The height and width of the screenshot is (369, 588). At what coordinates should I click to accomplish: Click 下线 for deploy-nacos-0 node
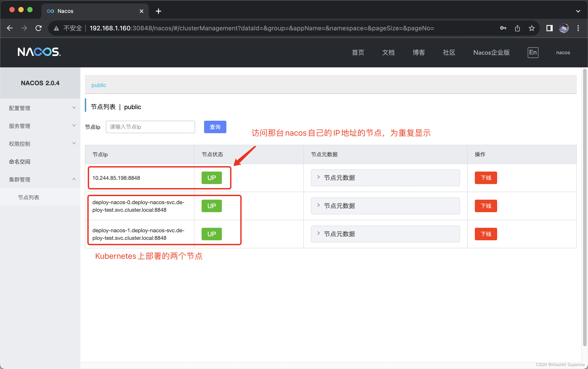[x=486, y=206]
